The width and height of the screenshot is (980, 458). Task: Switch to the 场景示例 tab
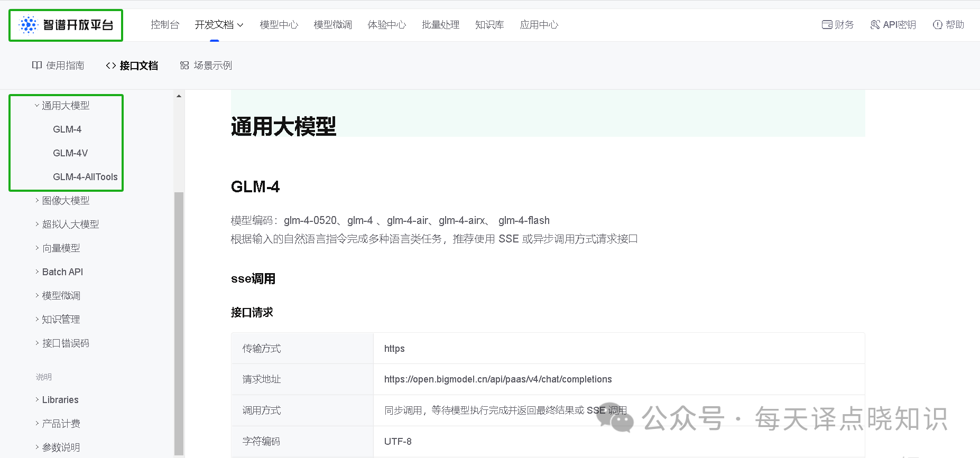point(206,66)
